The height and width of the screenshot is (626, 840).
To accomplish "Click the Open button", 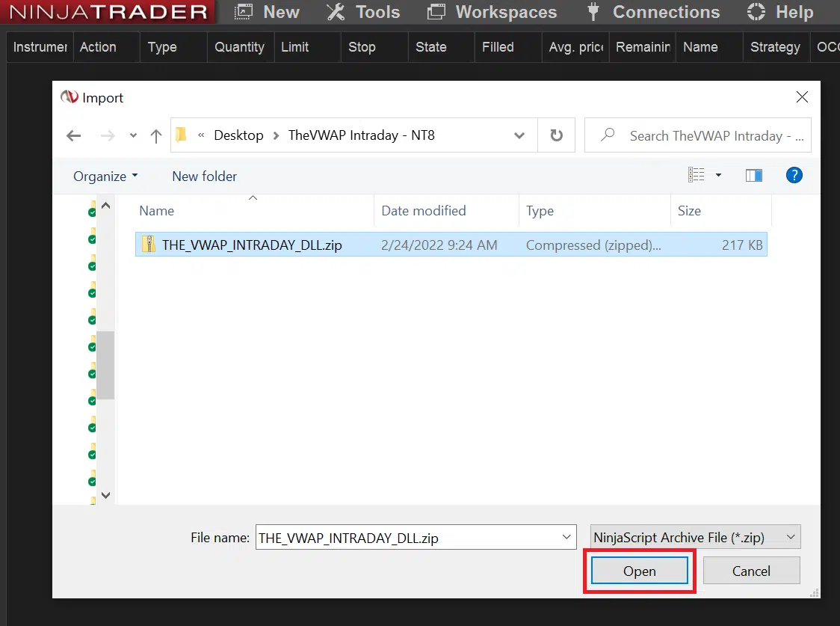I will tap(639, 571).
